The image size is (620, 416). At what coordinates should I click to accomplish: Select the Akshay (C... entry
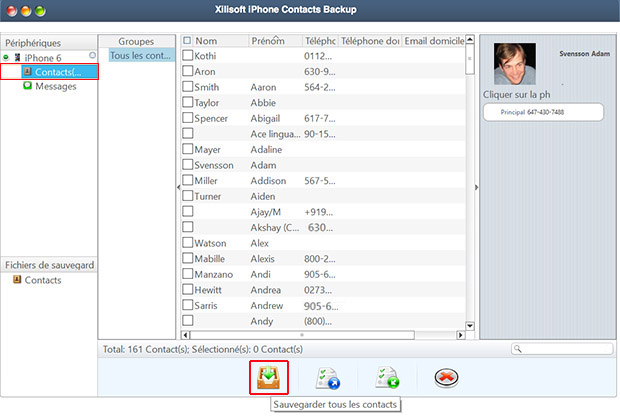pyautogui.click(x=275, y=227)
